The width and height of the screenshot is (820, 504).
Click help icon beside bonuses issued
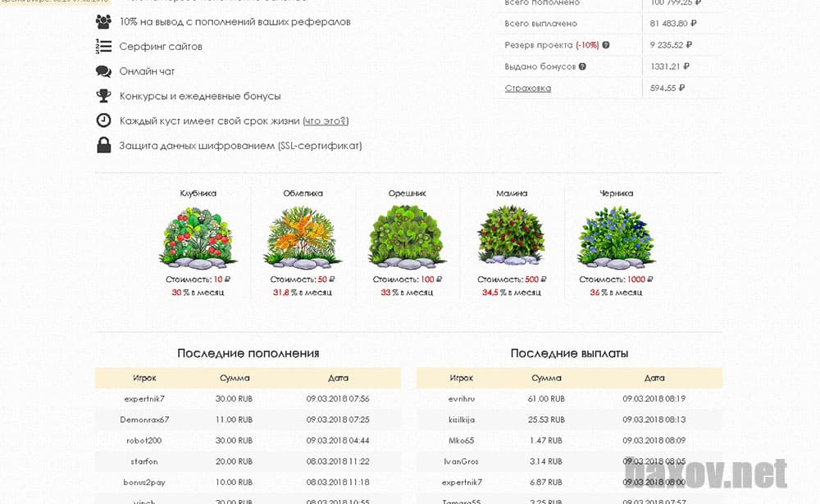pyautogui.click(x=582, y=66)
